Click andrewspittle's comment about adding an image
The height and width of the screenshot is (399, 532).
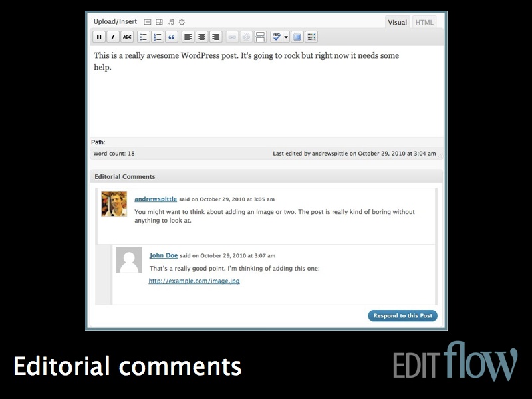(x=275, y=216)
